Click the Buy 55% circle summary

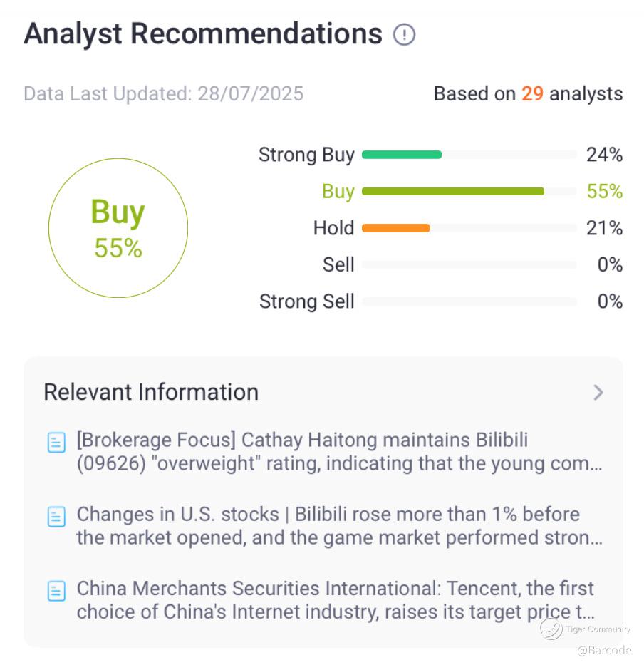pyautogui.click(x=118, y=228)
